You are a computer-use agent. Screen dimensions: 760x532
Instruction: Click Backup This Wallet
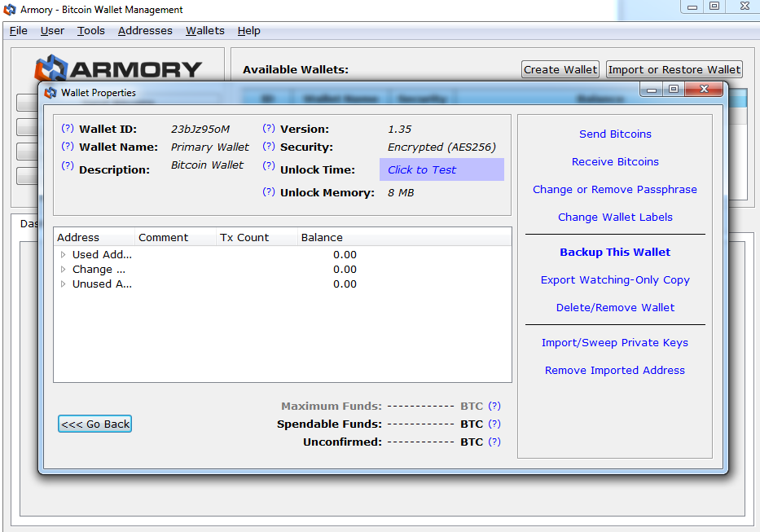615,253
